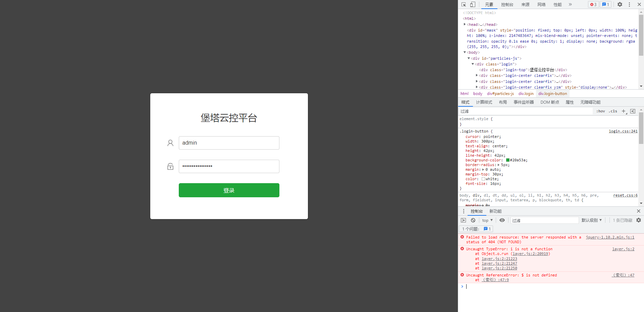Click the styles 过滤 filter field

(525, 111)
